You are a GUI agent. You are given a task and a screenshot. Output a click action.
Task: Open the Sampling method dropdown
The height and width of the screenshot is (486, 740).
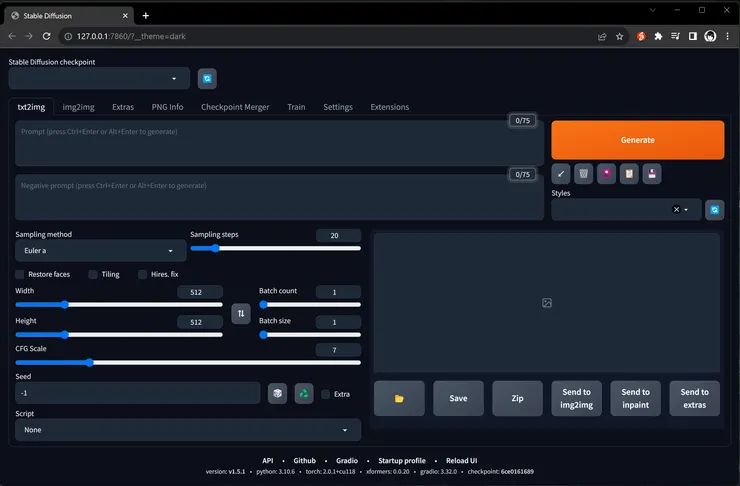click(x=101, y=251)
